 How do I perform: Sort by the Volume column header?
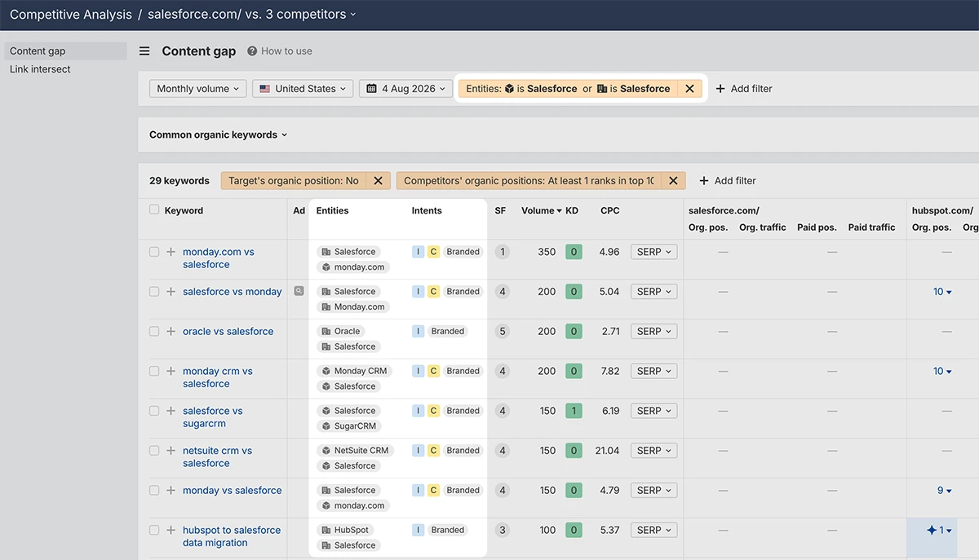[x=542, y=210]
